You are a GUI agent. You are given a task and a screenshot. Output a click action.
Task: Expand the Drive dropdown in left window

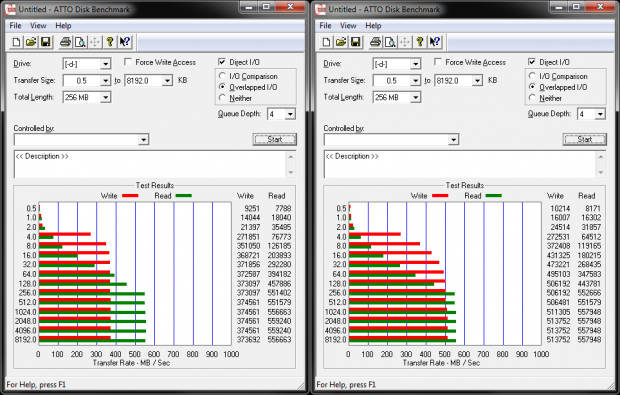[105, 64]
